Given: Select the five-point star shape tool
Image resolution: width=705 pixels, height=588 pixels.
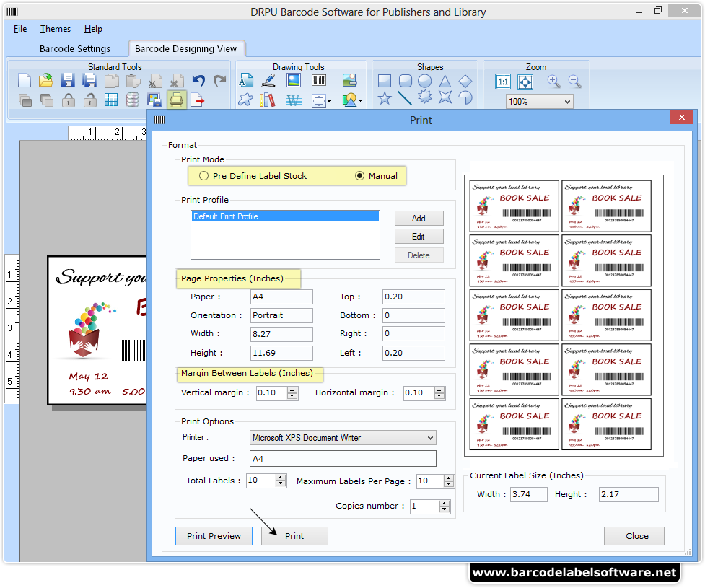Looking at the screenshot, I should click(385, 98).
